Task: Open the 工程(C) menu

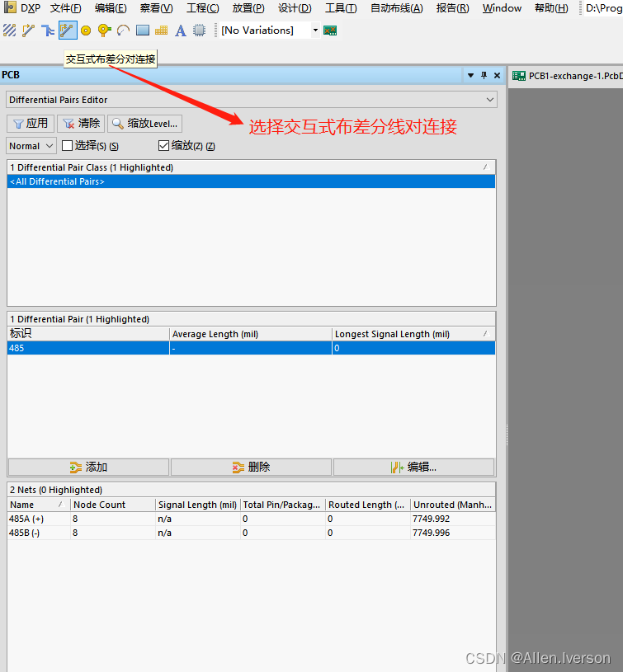Action: pyautogui.click(x=202, y=8)
